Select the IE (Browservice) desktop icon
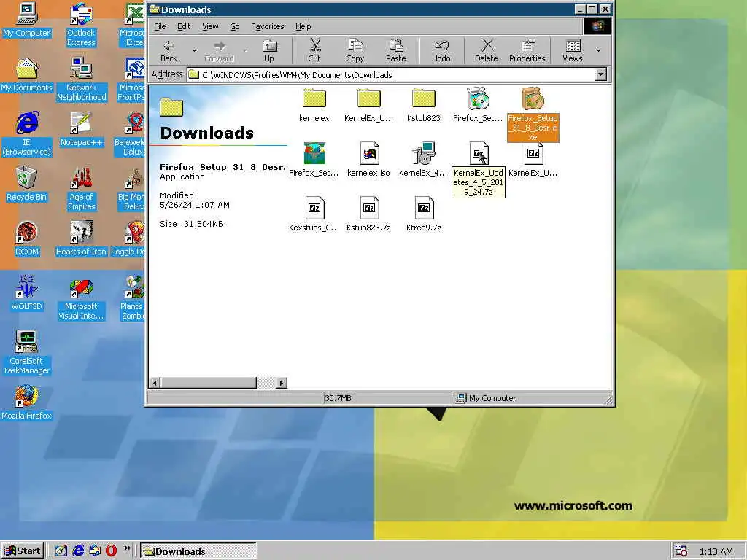Image resolution: width=747 pixels, height=560 pixels. click(27, 134)
